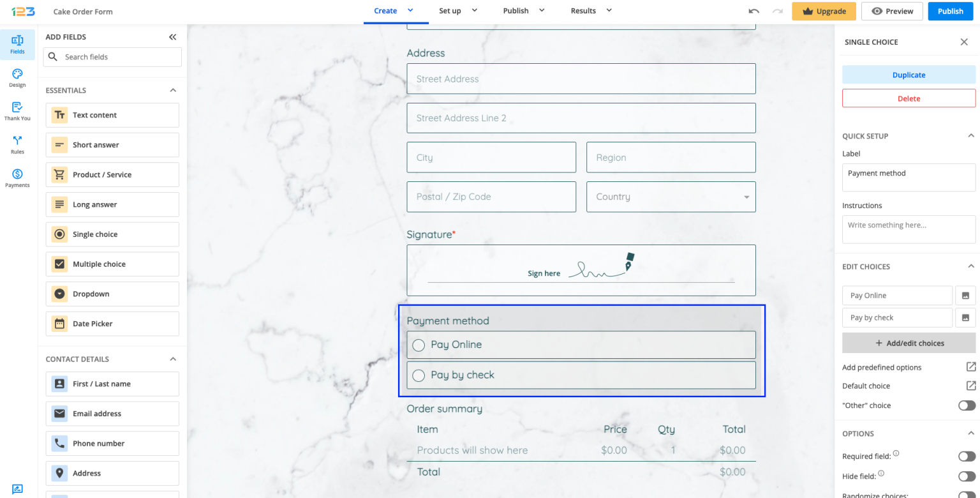Open Add predefined options dialog icon

pos(970,366)
